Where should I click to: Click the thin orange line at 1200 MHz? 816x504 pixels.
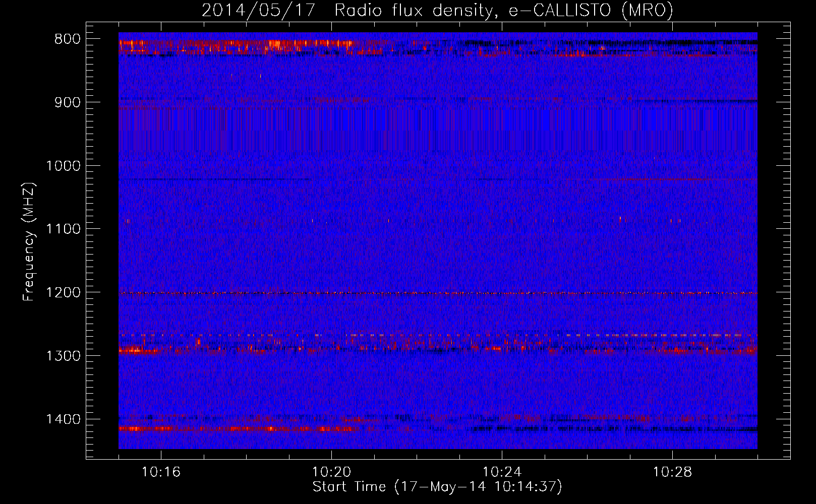point(438,293)
